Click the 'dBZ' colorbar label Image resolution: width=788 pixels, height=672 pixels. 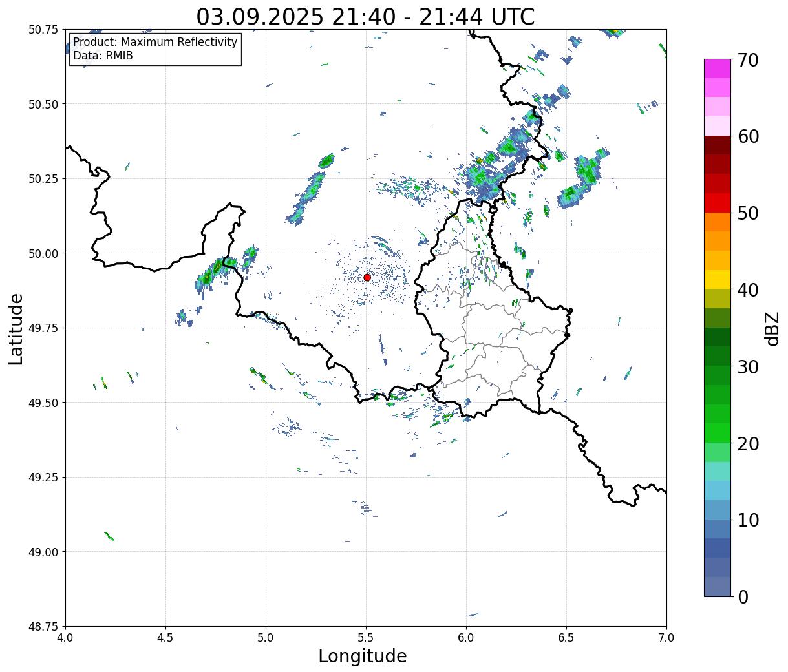coord(772,328)
